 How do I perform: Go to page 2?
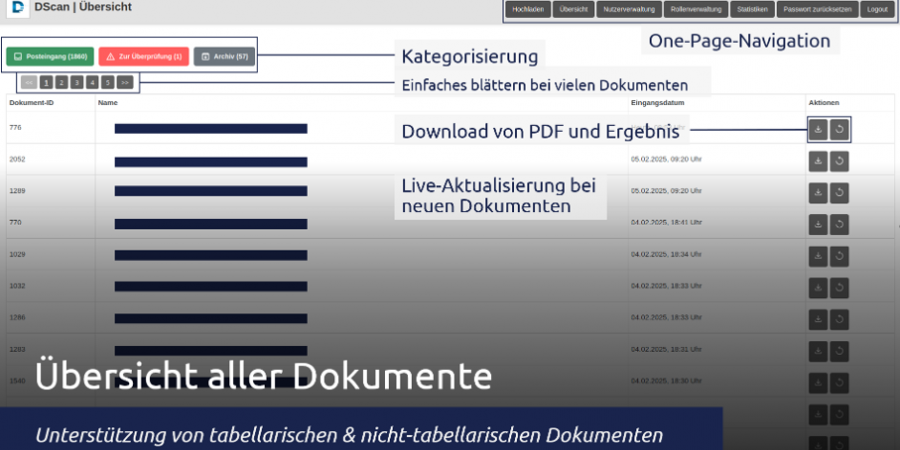(x=61, y=83)
